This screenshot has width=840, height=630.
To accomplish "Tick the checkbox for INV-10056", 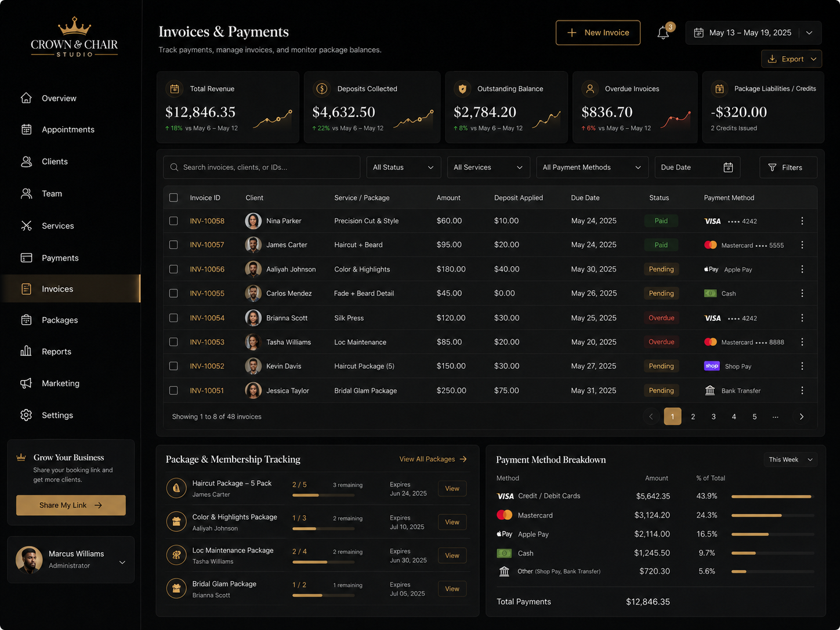I will point(173,269).
